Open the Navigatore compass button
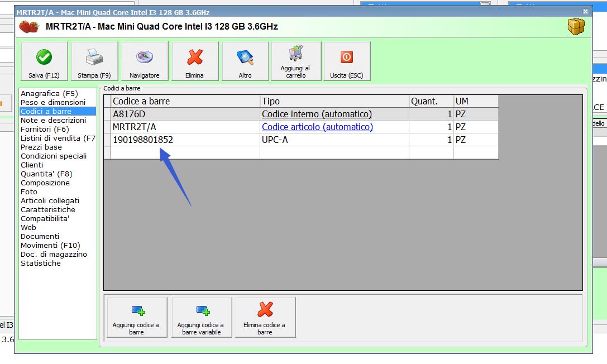The image size is (607, 364). [x=145, y=61]
